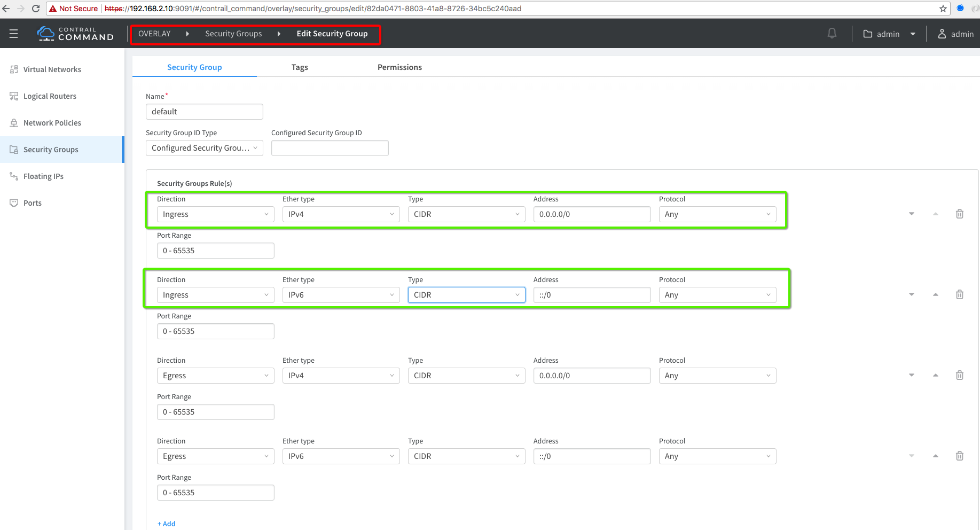Open Ether type dropdown showing IPv6 in second rule
980x530 pixels.
(x=341, y=295)
